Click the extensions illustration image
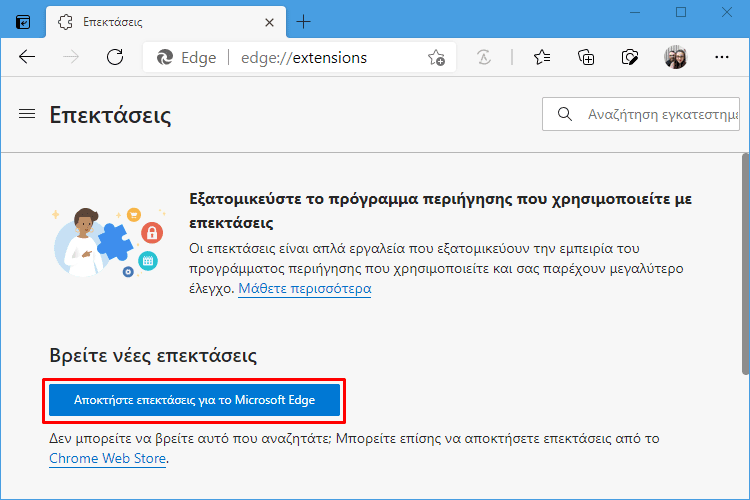 [109, 243]
